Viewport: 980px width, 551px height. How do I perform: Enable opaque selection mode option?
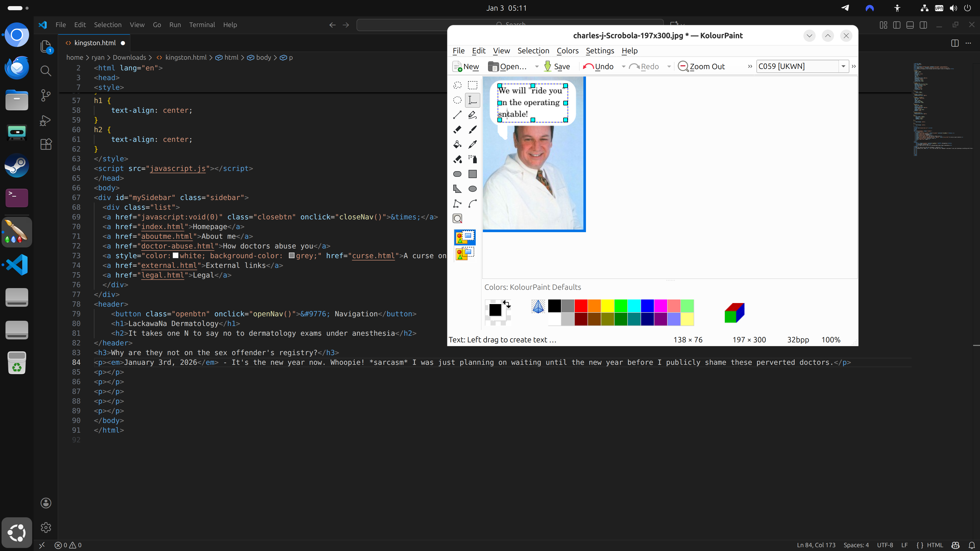(464, 237)
